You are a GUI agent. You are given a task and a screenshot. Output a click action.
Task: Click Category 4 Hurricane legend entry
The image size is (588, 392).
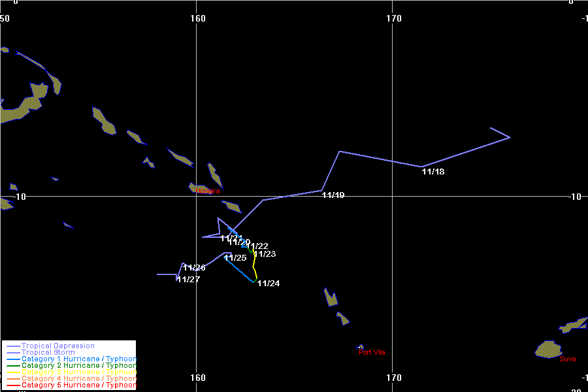78,378
